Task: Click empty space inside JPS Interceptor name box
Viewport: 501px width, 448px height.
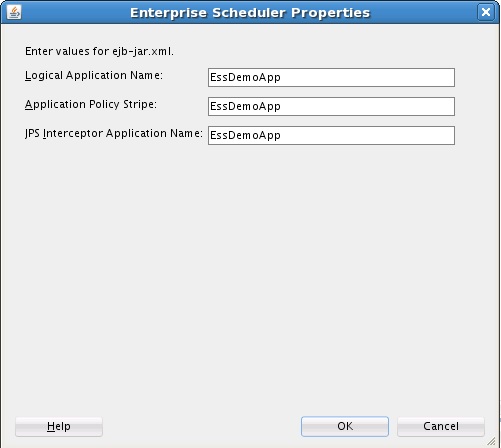Action: click(x=367, y=135)
